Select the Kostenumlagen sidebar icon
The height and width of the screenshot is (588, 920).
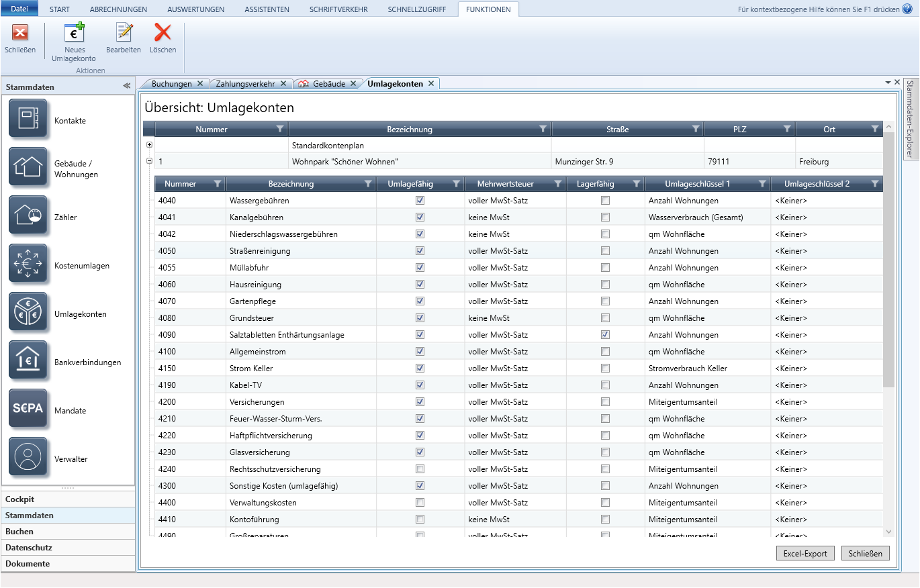click(x=28, y=264)
